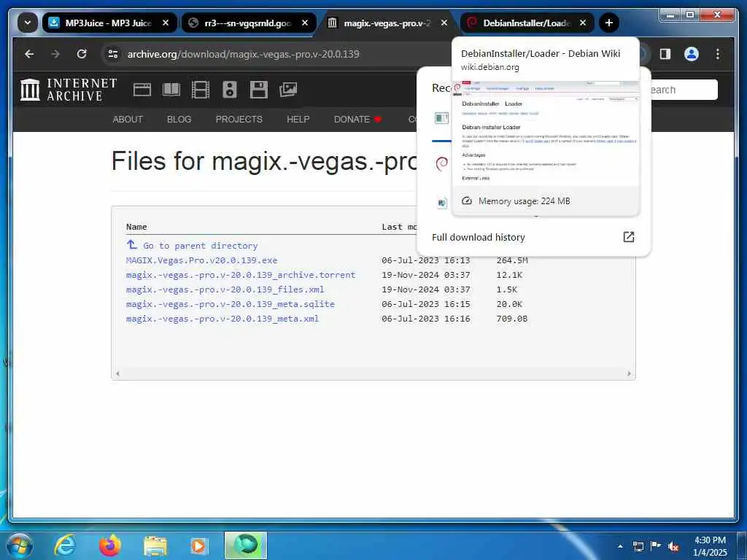Reload the archive.org page
Viewport: 747px width, 560px height.
click(x=82, y=54)
